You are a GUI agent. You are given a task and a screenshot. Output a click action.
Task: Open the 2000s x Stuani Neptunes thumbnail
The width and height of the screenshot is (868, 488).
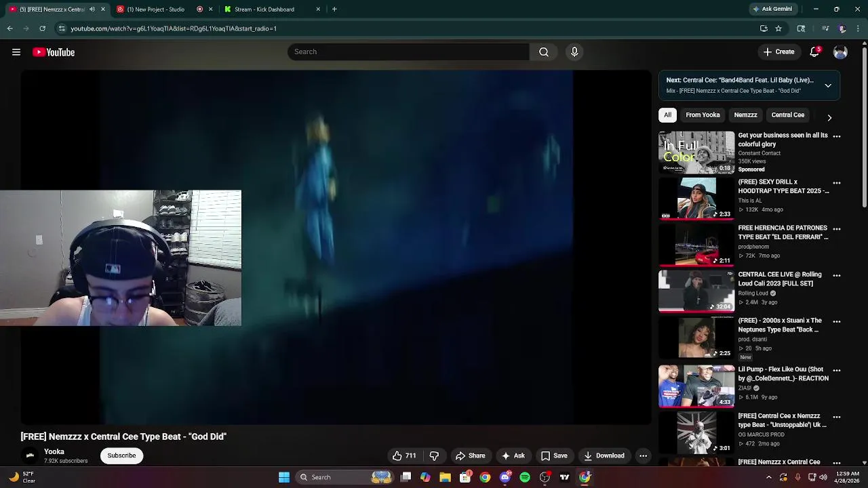pos(696,338)
